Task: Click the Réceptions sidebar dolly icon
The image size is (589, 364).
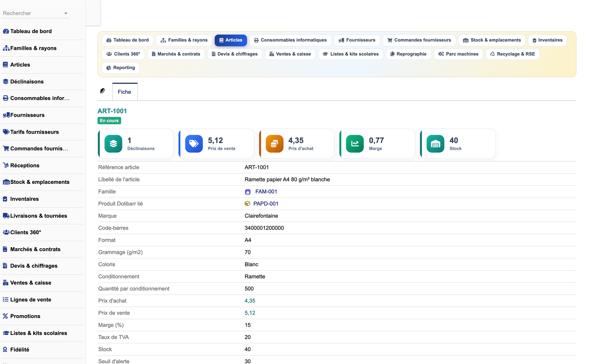Action: click(x=6, y=165)
